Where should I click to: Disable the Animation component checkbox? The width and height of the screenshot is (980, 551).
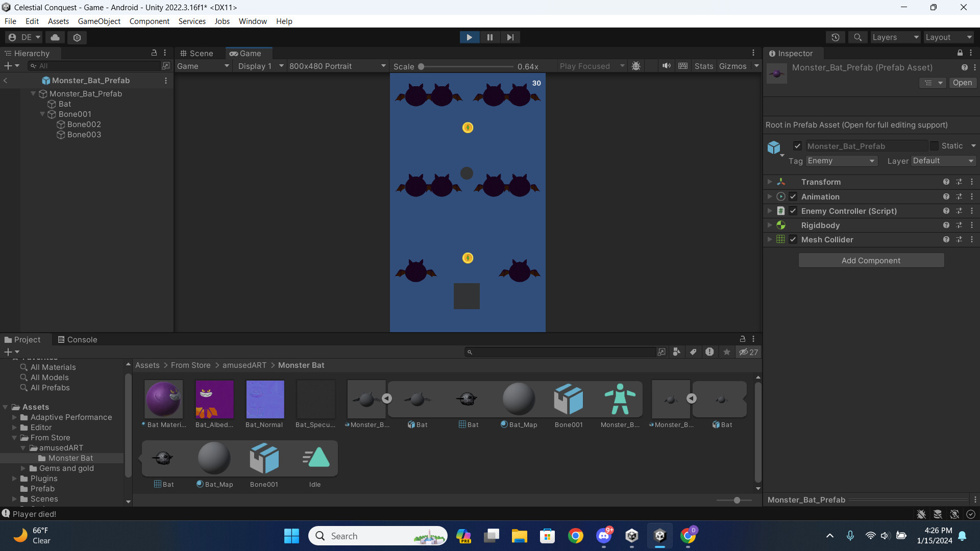click(x=793, y=196)
